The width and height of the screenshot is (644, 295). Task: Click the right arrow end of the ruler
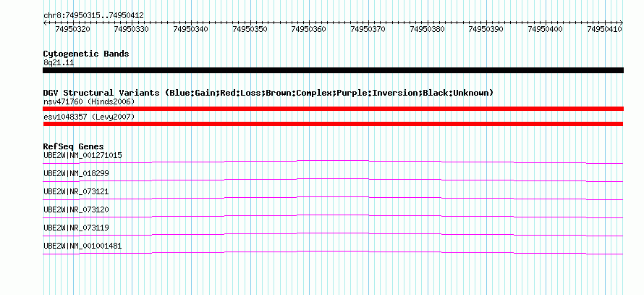coord(622,22)
